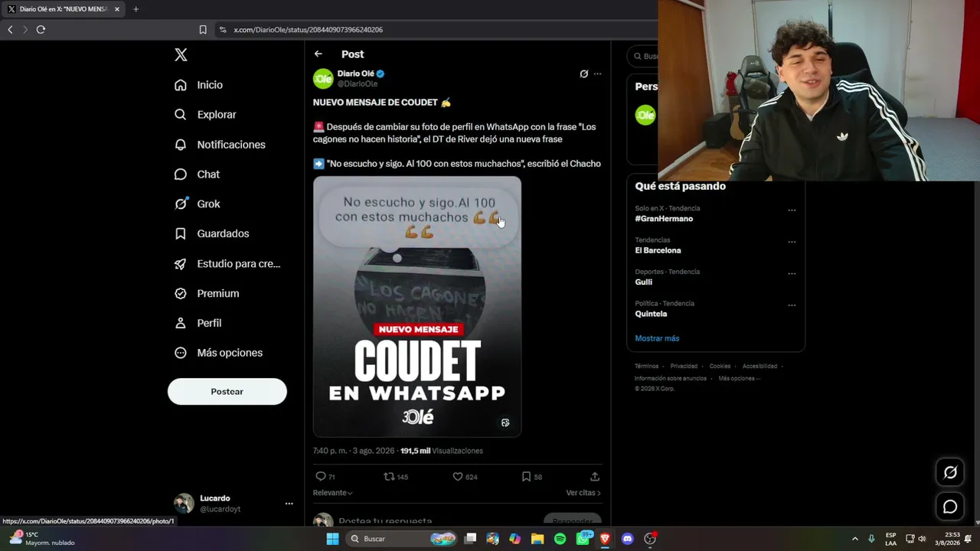Viewport: 980px width, 551px height.
Task: Show hidden system tray icons
Action: (x=855, y=539)
